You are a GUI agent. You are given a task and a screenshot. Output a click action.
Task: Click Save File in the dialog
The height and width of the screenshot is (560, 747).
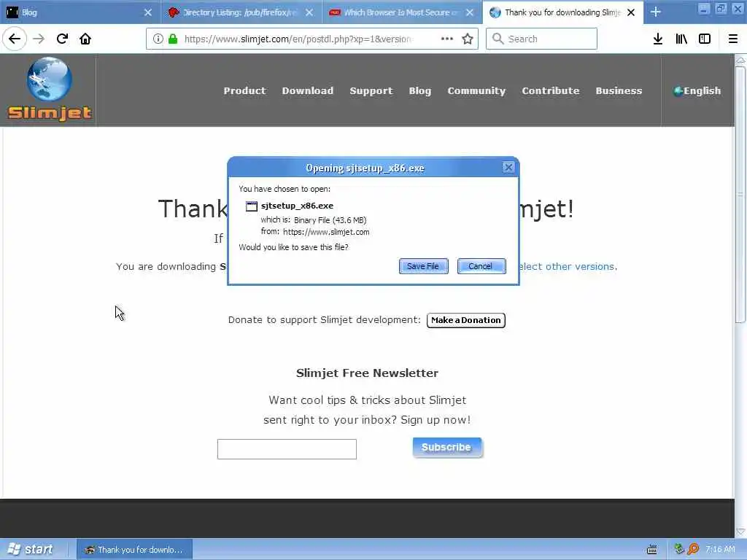423,266
